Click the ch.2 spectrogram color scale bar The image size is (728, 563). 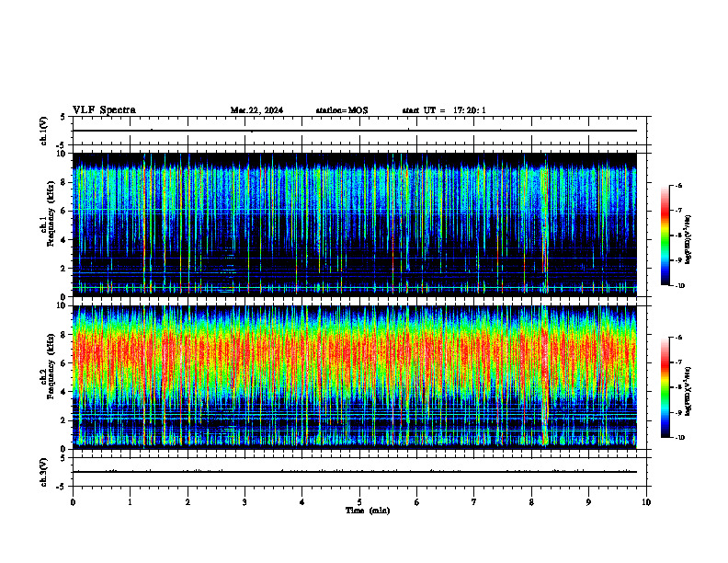pos(665,387)
